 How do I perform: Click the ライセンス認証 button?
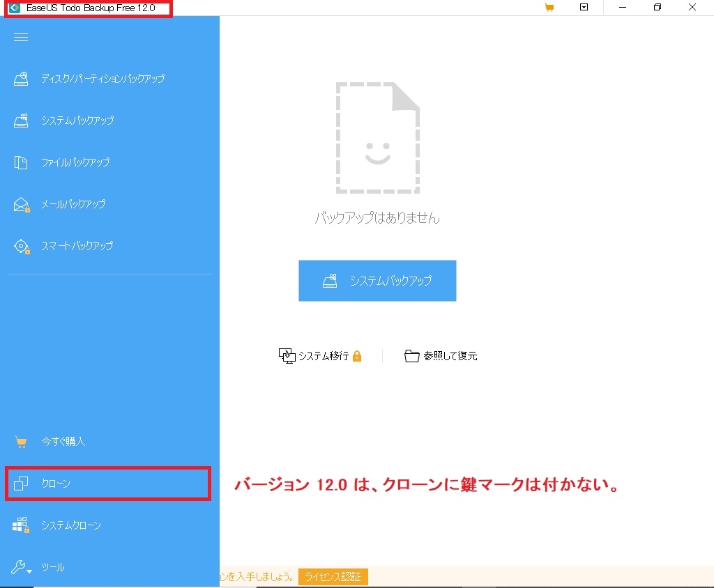click(x=333, y=577)
